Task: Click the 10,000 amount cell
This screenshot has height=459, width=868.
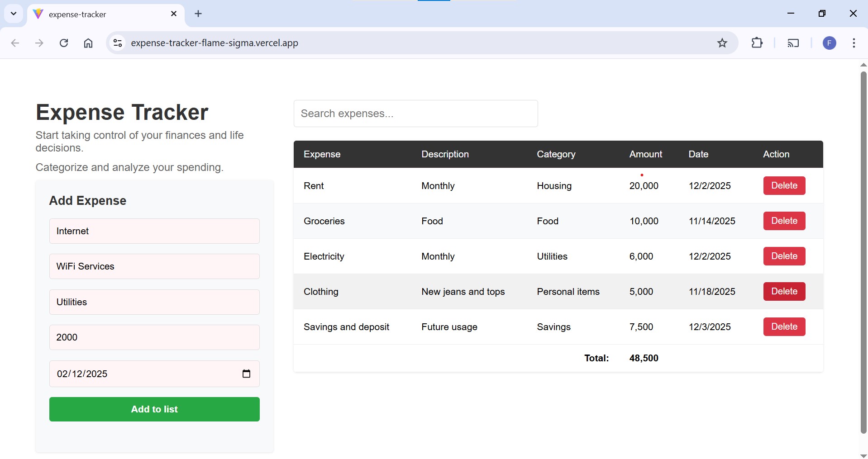Action: 644,221
